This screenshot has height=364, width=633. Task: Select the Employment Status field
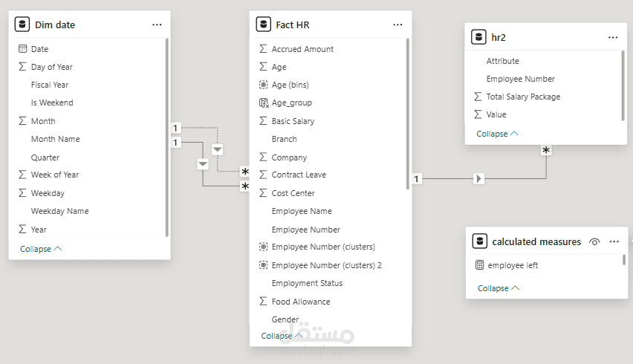pos(307,283)
